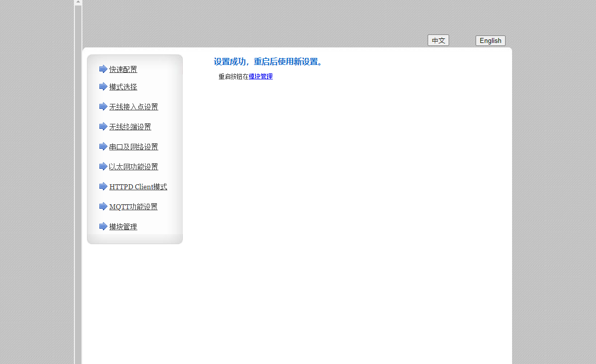Go to the 模式选择 menu page
Viewport: 596px width, 364px height.
point(123,87)
